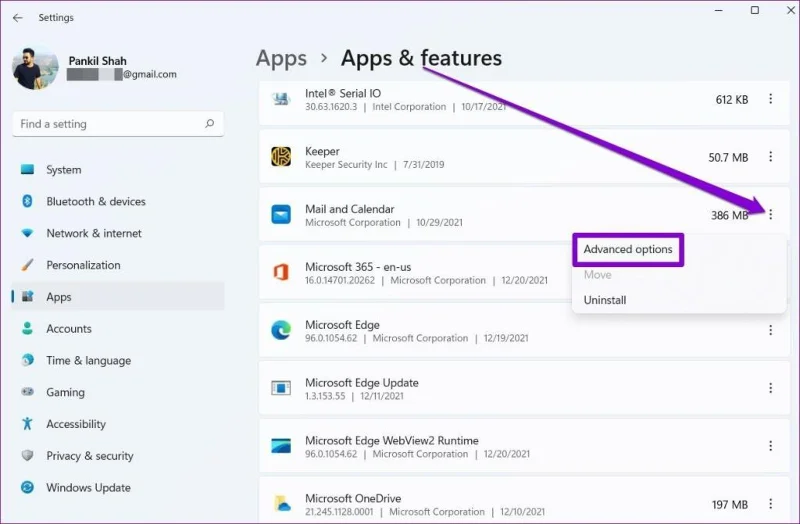Click the Gaming controller icon
This screenshot has height=524, width=800.
click(28, 392)
